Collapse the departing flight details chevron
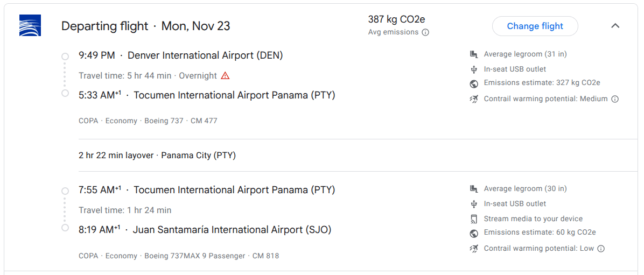This screenshot has width=644, height=275. coord(615,26)
